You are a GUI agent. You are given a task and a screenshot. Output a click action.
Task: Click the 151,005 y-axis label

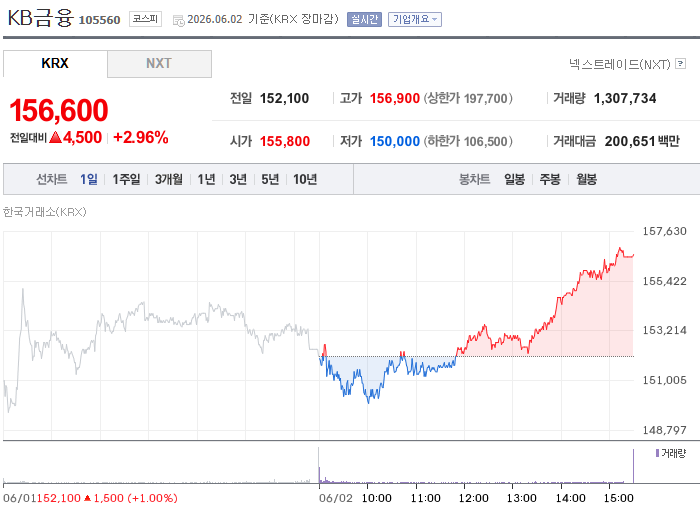[664, 380]
